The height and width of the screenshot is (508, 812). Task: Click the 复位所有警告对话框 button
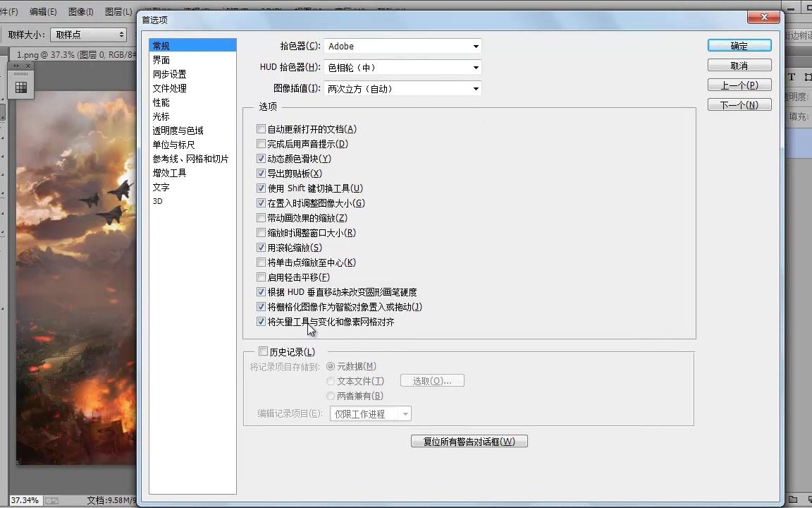pos(469,441)
